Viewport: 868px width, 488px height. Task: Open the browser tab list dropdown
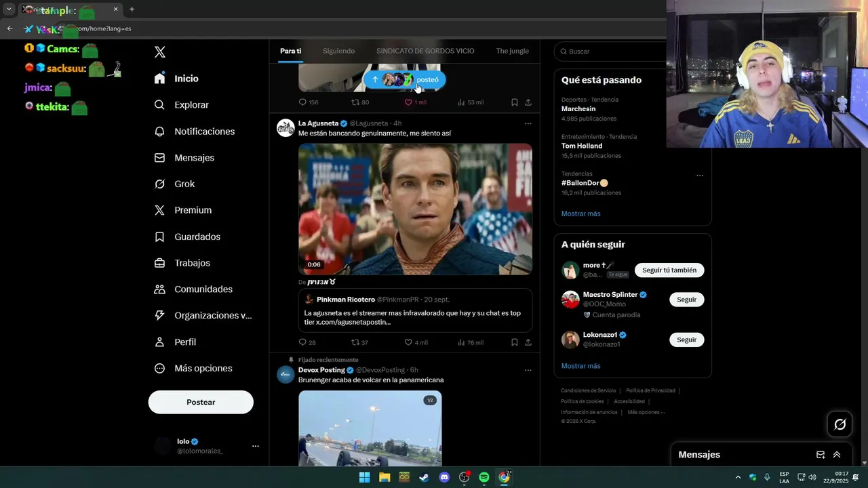coord(9,9)
